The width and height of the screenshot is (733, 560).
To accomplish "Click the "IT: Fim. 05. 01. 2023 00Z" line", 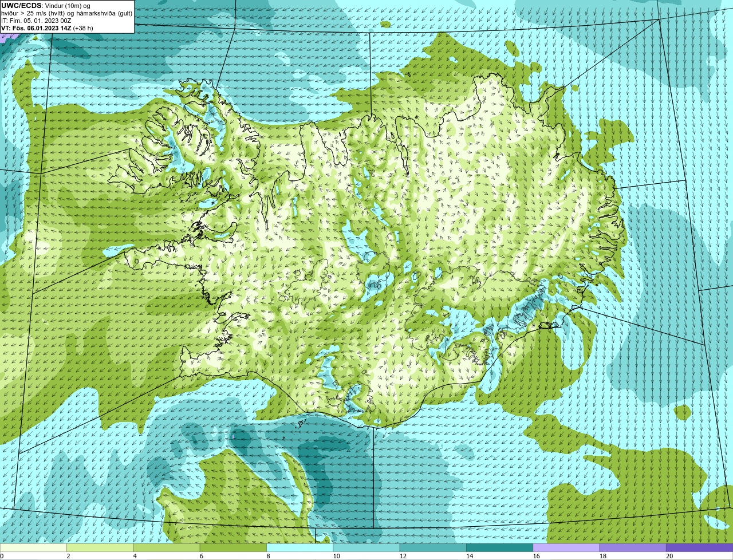I will [x=36, y=21].
